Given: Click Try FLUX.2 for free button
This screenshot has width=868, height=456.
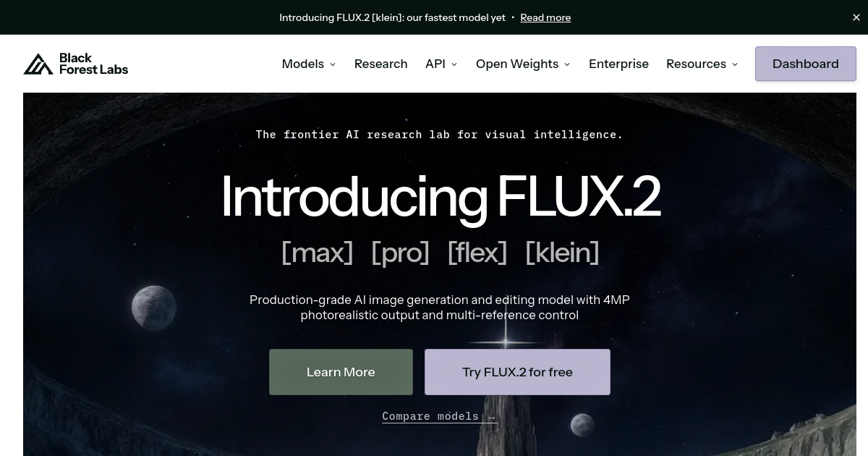Looking at the screenshot, I should coord(517,372).
